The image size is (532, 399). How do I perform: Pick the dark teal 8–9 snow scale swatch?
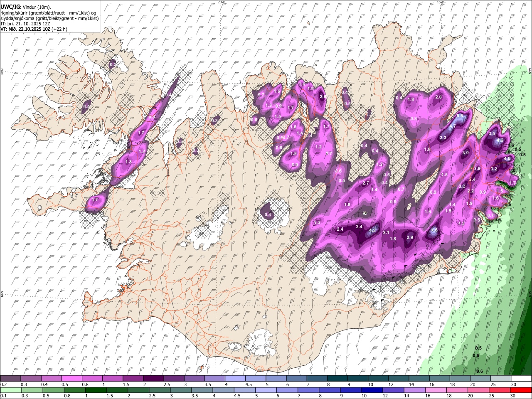(x=337, y=379)
